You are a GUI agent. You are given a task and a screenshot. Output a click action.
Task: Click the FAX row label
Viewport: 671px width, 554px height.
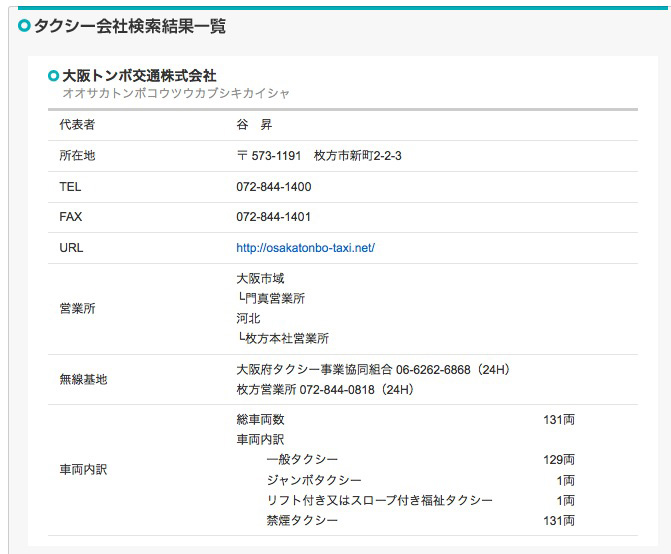click(71, 216)
